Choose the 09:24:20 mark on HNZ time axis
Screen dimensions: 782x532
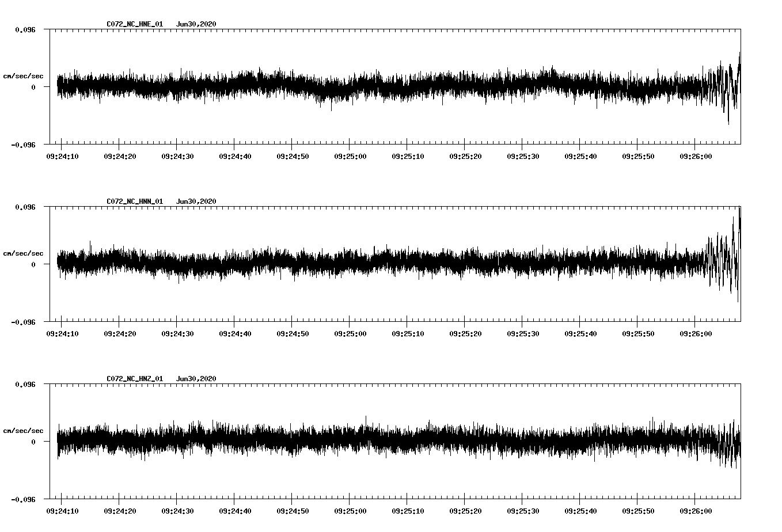point(119,511)
